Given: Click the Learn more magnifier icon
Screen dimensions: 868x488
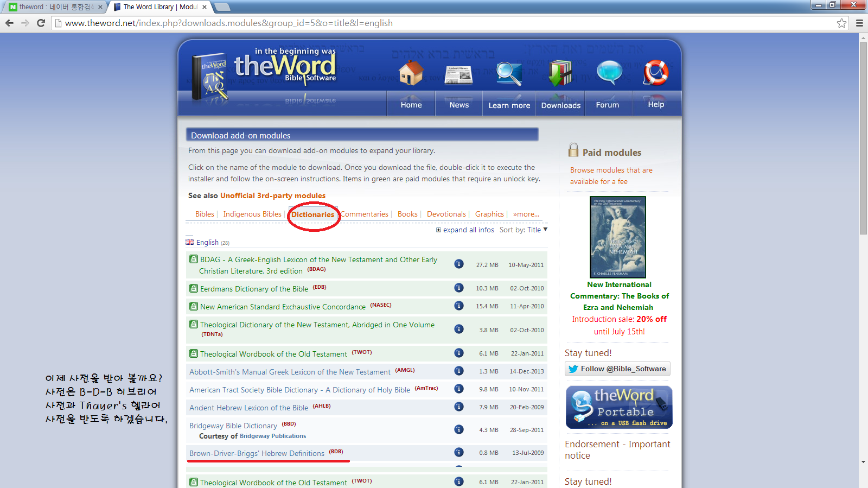Looking at the screenshot, I should pos(509,74).
